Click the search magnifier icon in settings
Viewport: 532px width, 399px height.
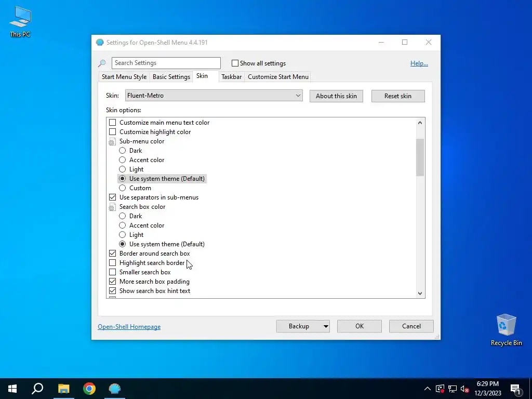tap(102, 63)
